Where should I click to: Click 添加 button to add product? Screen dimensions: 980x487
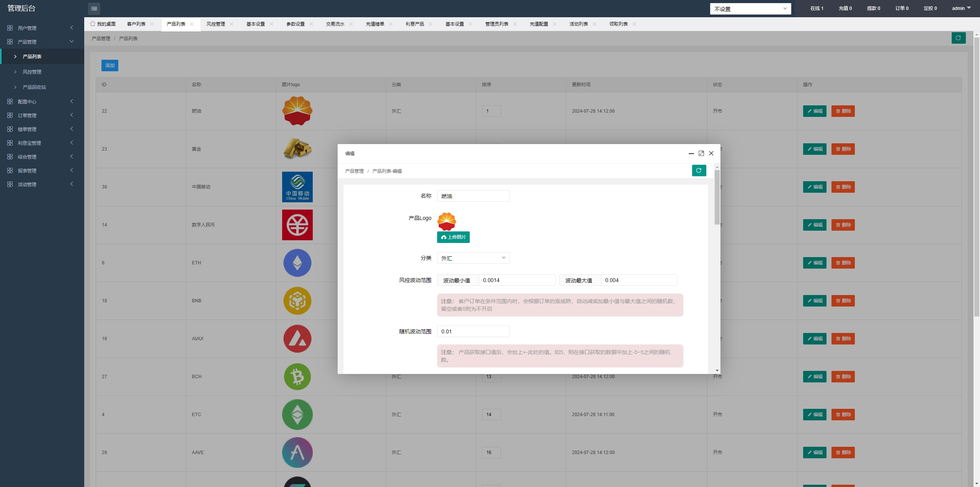point(109,65)
